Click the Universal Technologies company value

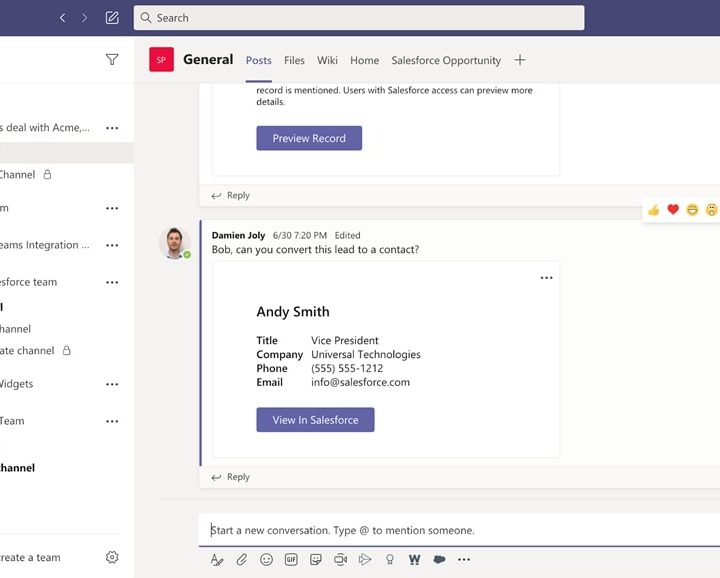click(x=366, y=354)
